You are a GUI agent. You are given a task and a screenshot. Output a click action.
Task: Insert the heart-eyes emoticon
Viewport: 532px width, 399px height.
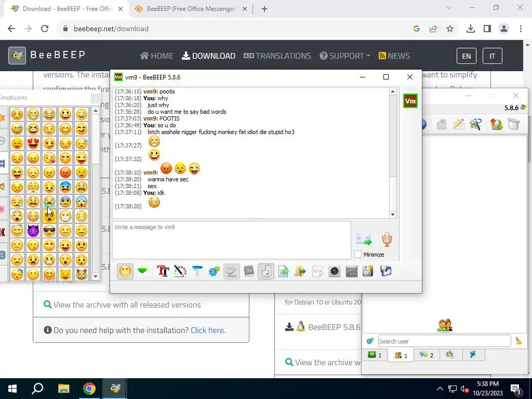[33, 143]
